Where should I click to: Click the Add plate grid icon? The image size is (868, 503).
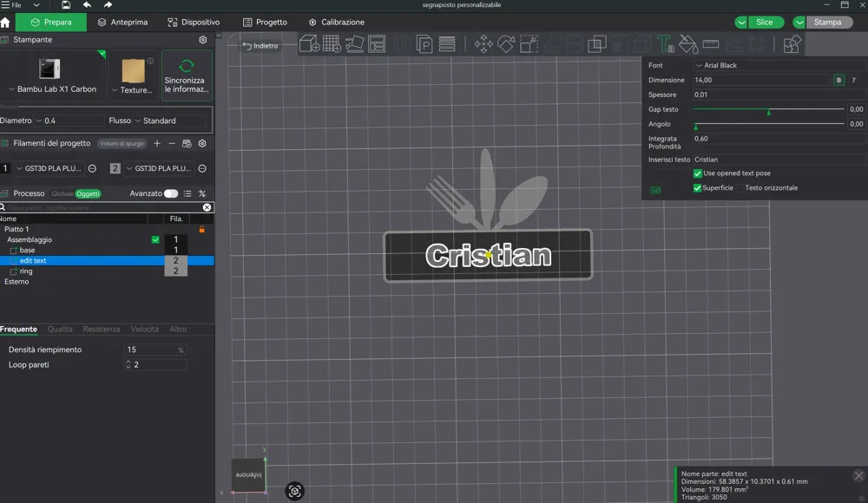[332, 43]
